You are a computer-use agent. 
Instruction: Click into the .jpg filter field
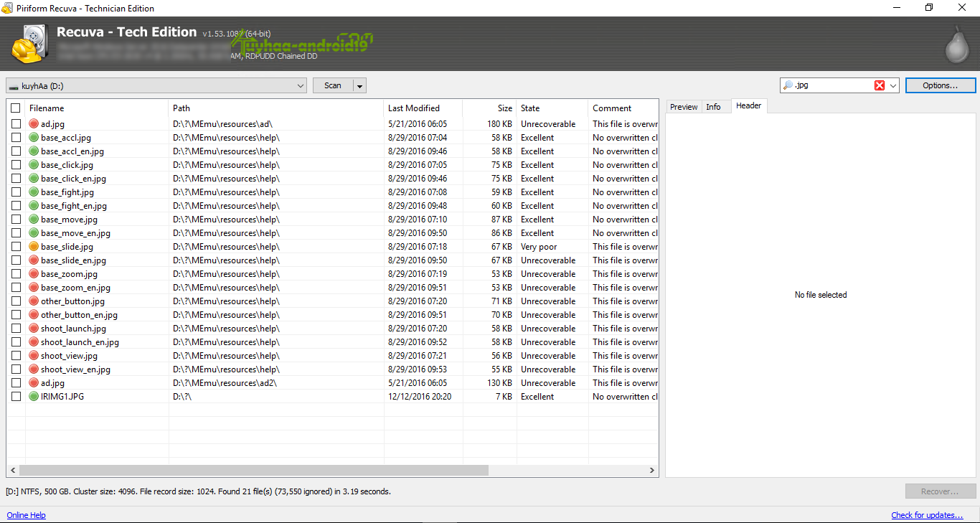coord(832,85)
